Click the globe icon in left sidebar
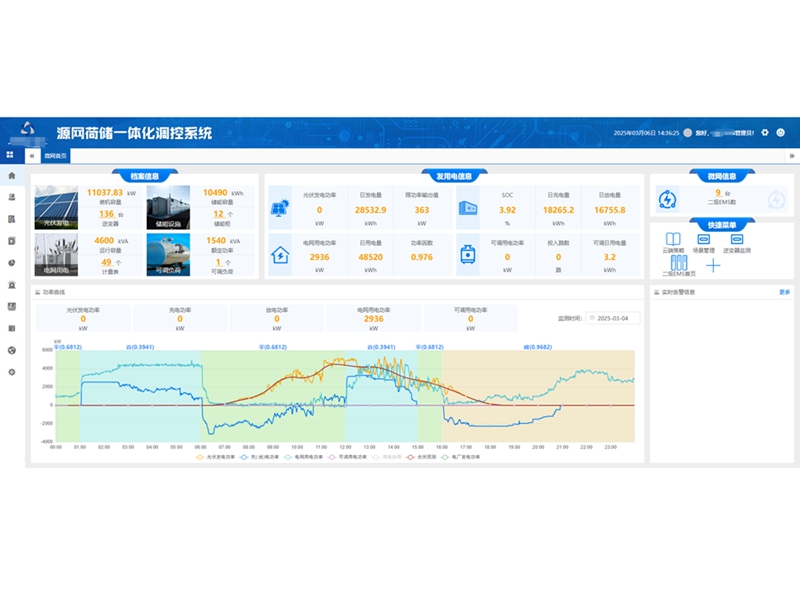Screen dimensions: 800x600 tap(11, 350)
